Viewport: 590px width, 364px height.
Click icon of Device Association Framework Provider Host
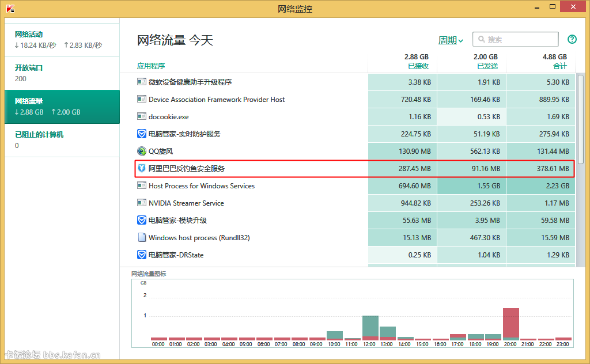click(142, 99)
